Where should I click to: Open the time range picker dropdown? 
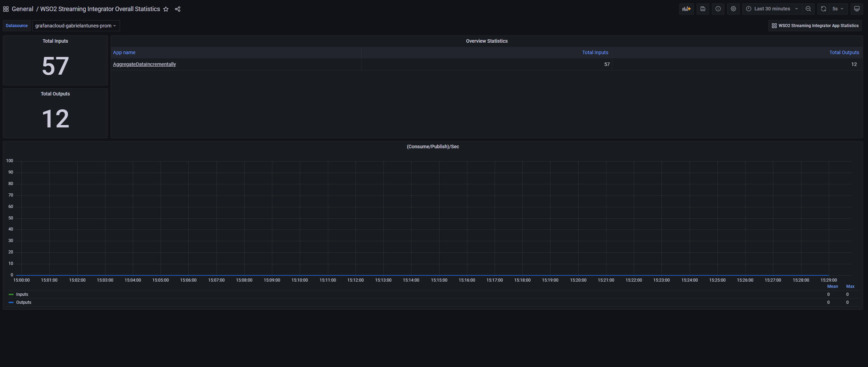771,9
